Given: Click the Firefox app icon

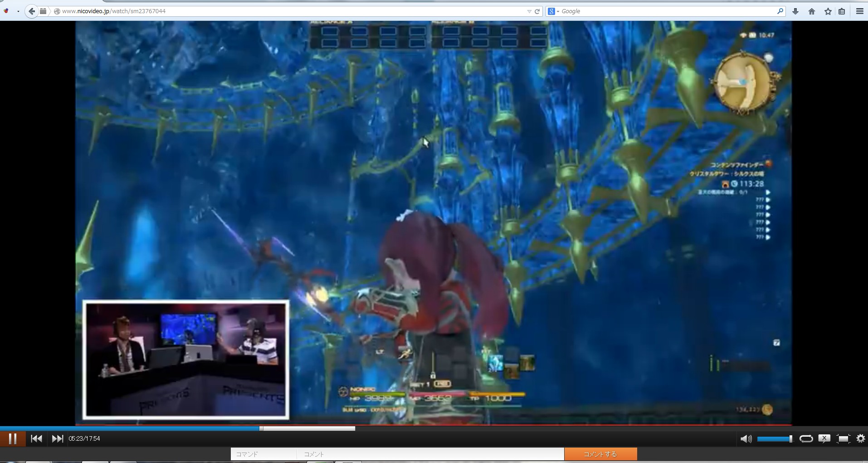Looking at the screenshot, I should pos(6,11).
